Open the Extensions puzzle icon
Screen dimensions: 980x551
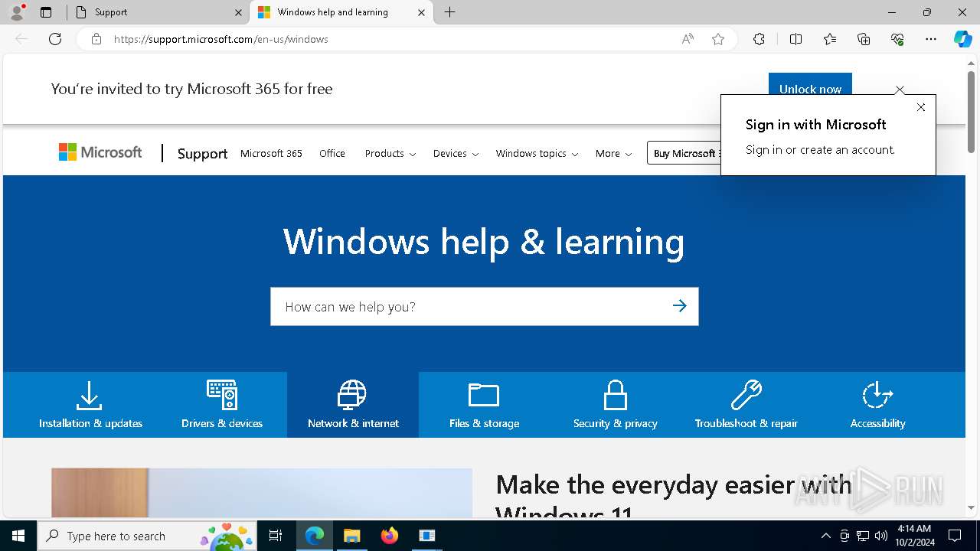(x=759, y=39)
